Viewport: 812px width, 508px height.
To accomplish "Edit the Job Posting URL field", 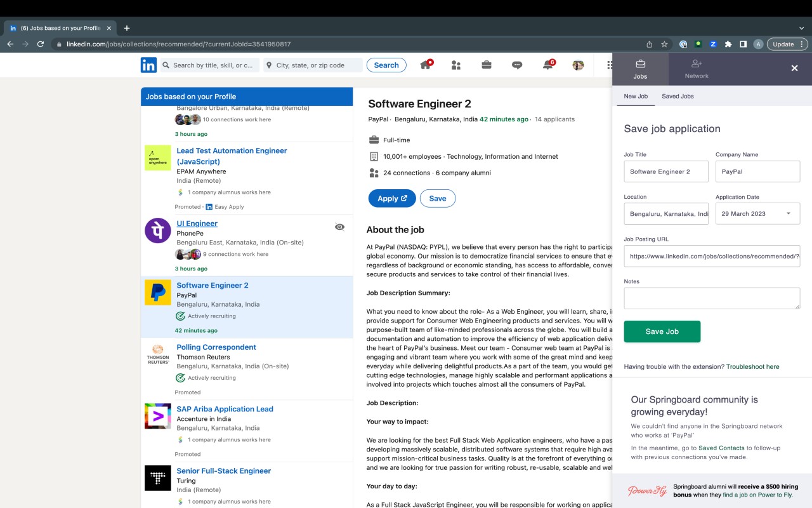I will click(x=712, y=256).
